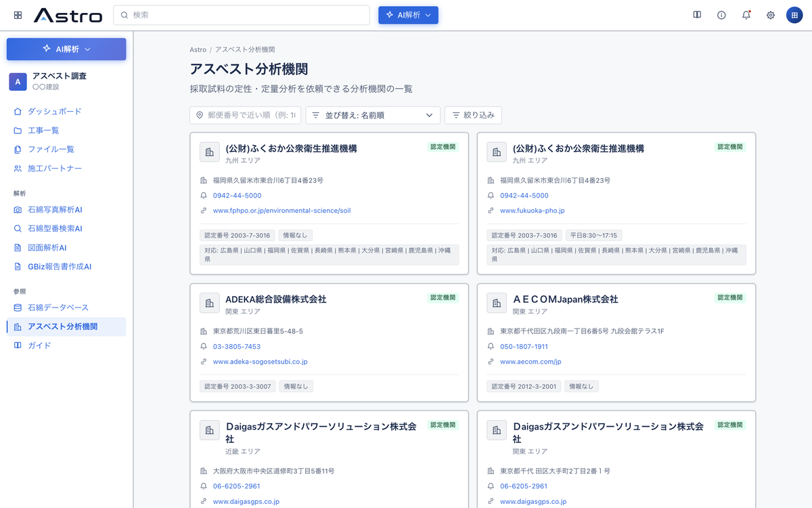Open the AI解析 dropdown in the top bar

pyautogui.click(x=408, y=15)
